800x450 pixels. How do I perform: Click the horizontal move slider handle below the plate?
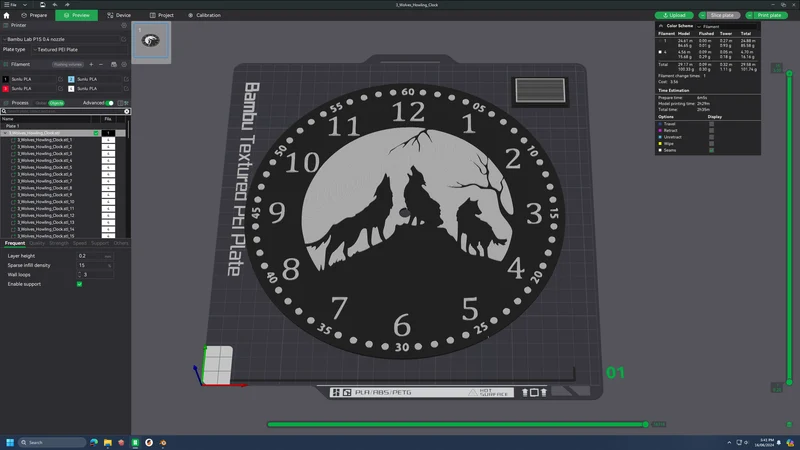(x=645, y=424)
